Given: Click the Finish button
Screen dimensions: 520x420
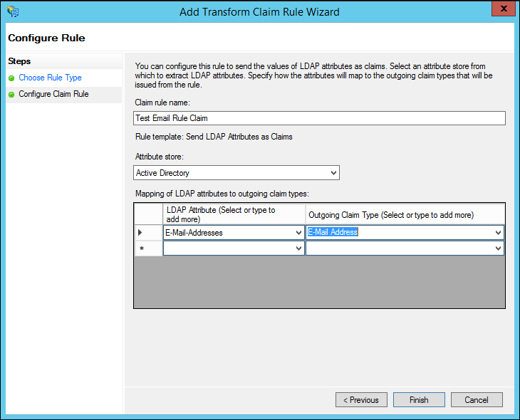Looking at the screenshot, I should (419, 400).
